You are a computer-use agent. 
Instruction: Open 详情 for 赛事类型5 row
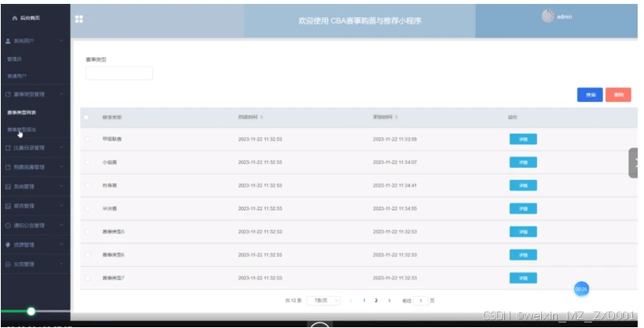523,232
